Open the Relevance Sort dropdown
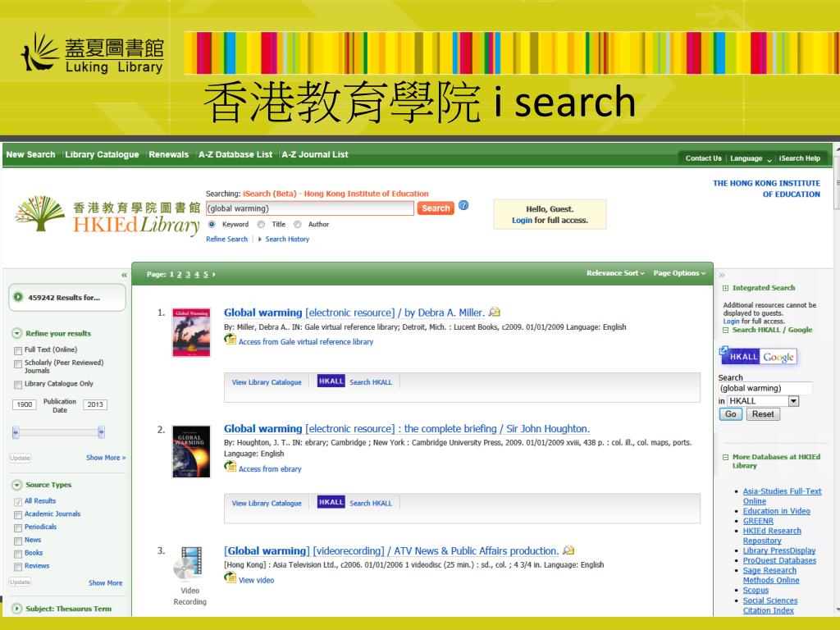 click(615, 273)
